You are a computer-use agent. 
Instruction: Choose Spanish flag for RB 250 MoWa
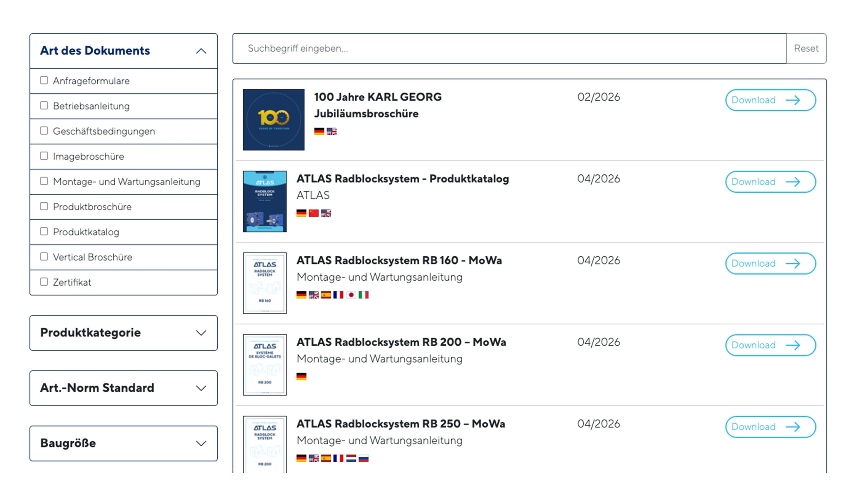326,458
